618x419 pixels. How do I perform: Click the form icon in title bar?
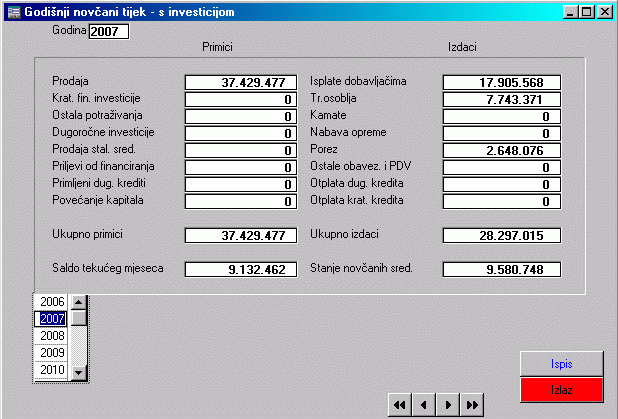click(x=14, y=12)
